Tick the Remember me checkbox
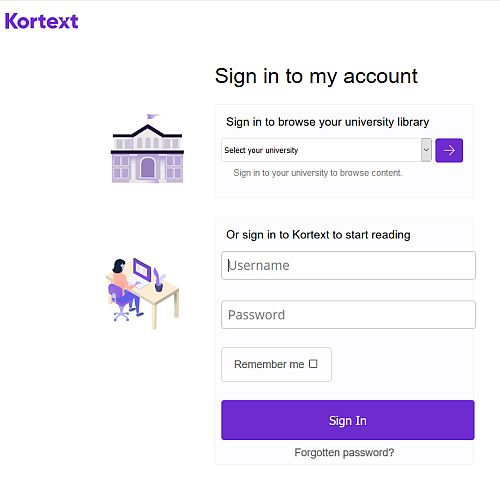Image resolution: width=500 pixels, height=478 pixels. (313, 364)
